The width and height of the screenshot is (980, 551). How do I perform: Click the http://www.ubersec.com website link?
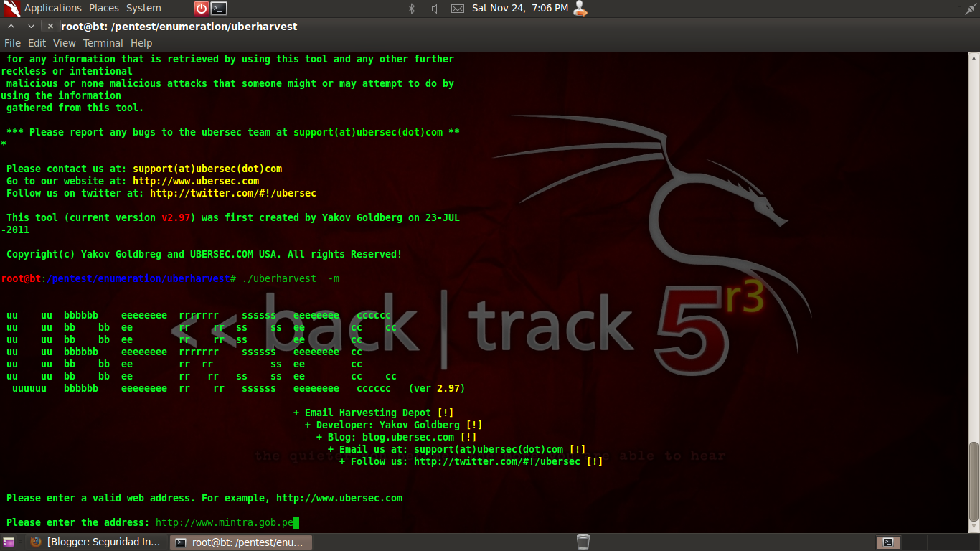point(196,181)
